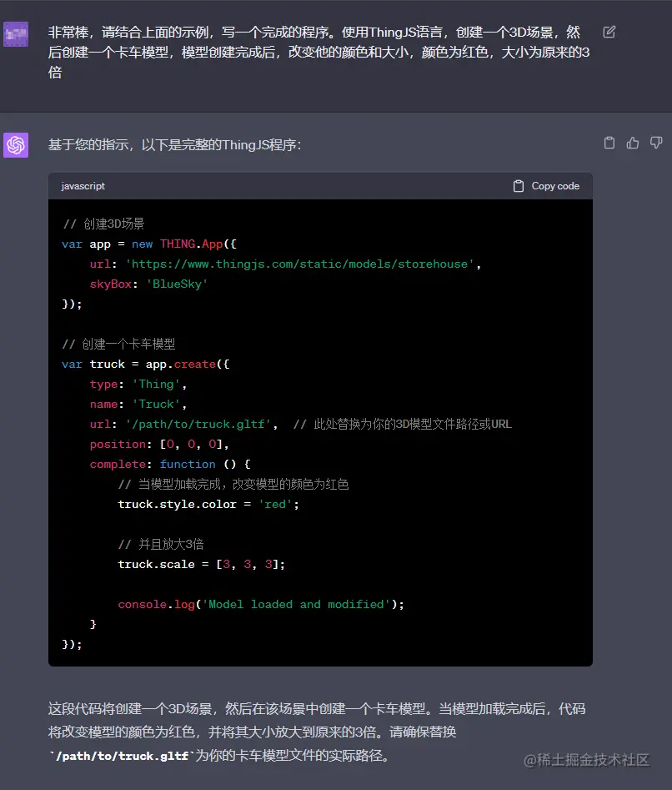Image resolution: width=672 pixels, height=790 pixels.
Task: Click the Copy code button
Action: click(x=546, y=186)
